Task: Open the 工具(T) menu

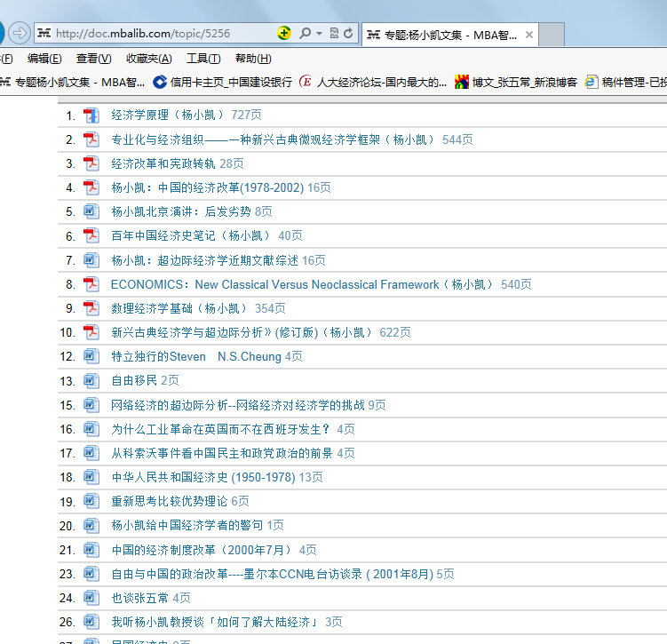Action: pos(203,59)
